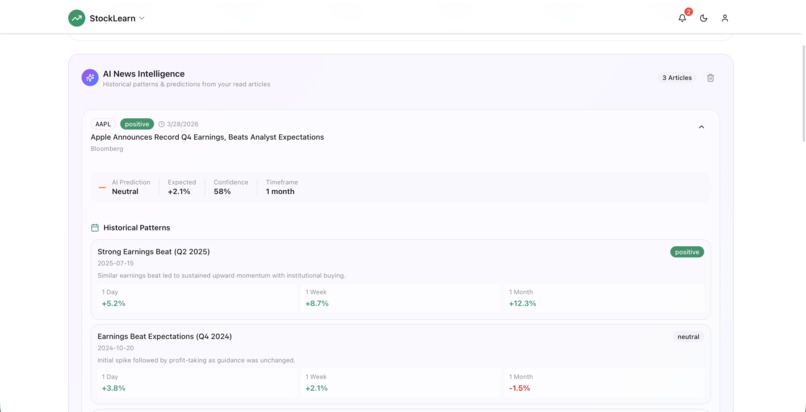Click the Bloomberg source label
The image size is (806, 412).
coord(107,149)
